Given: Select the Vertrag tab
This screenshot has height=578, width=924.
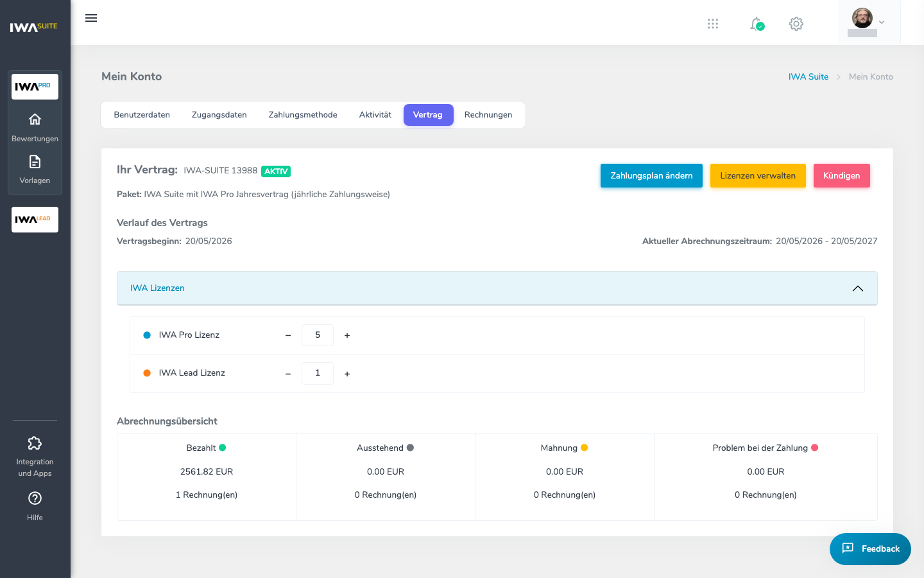Looking at the screenshot, I should pos(428,115).
